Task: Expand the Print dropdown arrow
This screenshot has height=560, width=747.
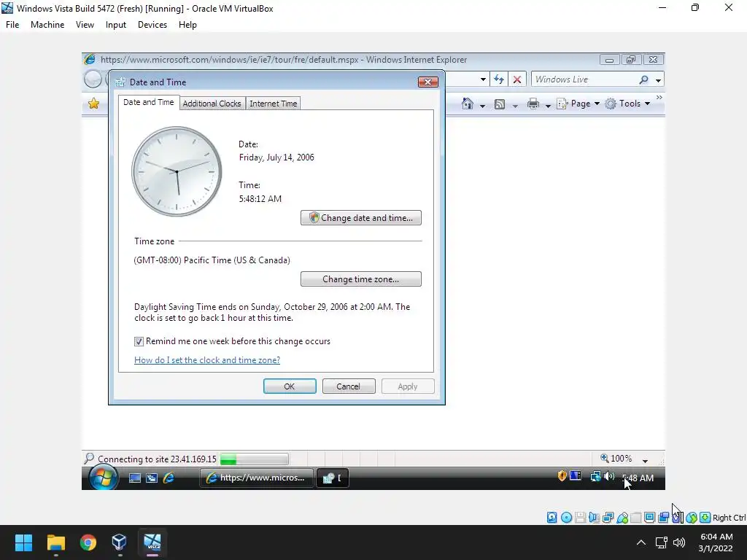Action: coord(548,106)
